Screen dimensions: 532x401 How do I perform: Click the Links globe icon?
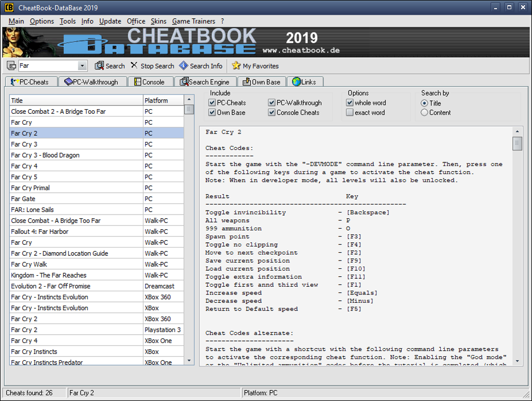point(297,82)
